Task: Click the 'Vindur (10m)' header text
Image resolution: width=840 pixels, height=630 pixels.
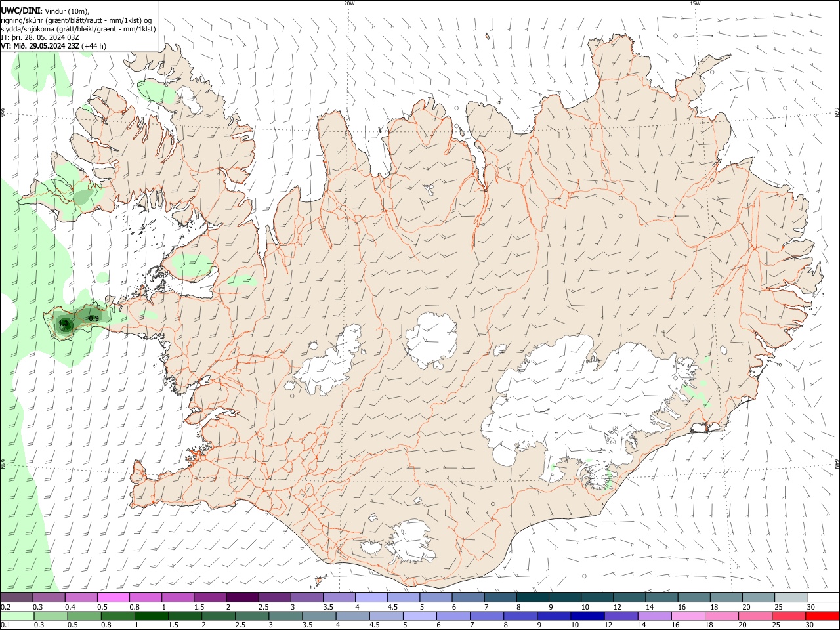Action: pos(67,10)
